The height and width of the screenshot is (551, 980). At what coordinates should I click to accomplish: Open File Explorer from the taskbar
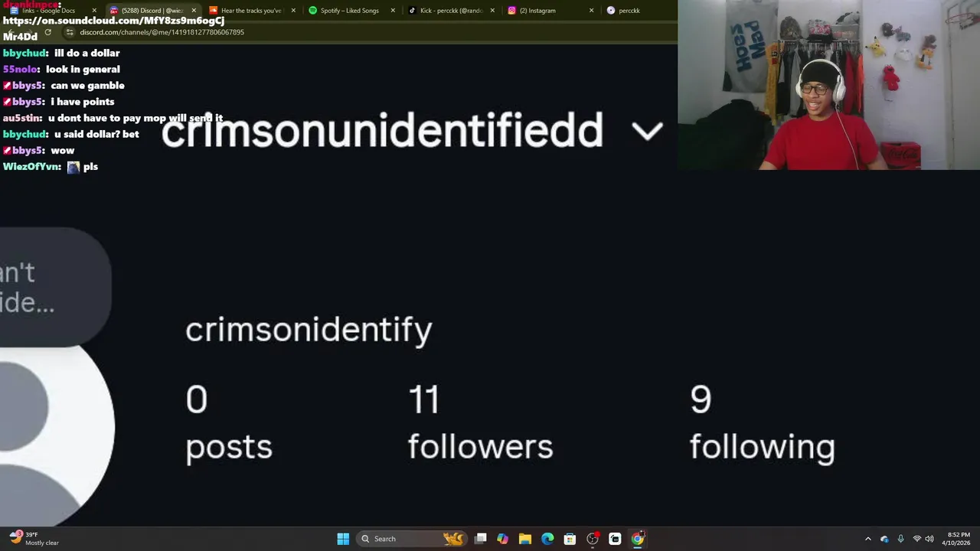pos(525,539)
